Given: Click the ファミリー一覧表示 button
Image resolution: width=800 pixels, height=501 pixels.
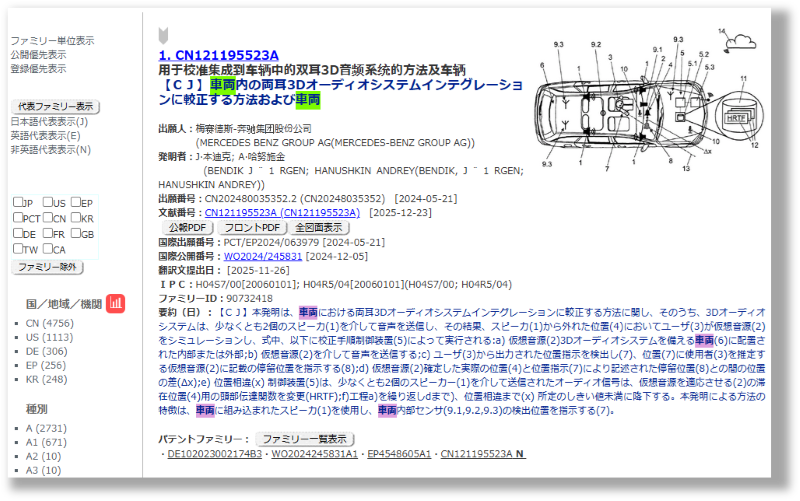Looking at the screenshot, I should (306, 439).
